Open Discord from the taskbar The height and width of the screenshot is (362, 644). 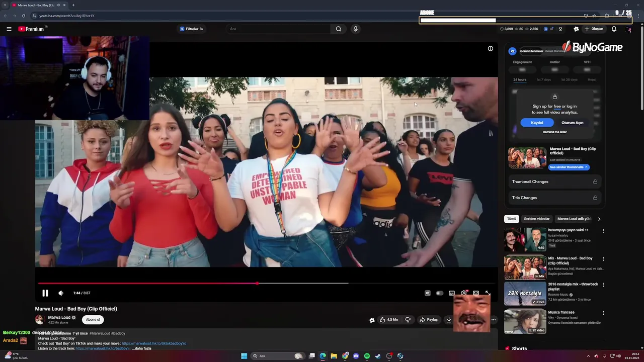point(356,356)
